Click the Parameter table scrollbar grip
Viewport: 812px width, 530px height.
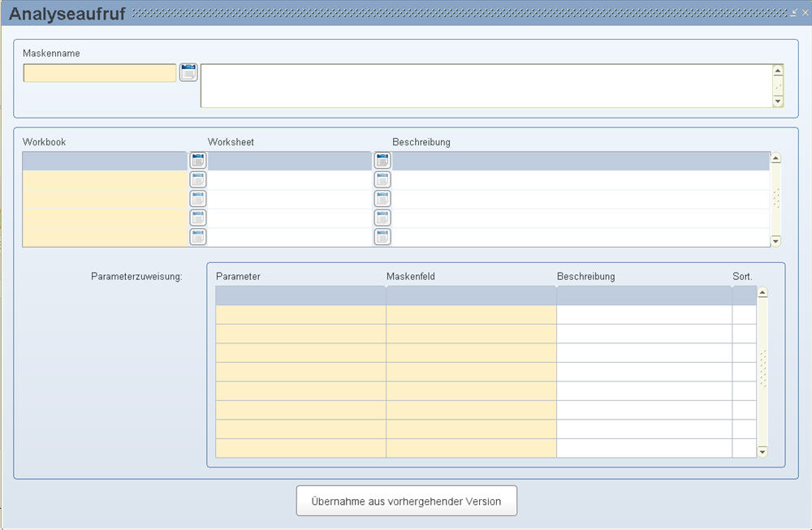point(762,368)
